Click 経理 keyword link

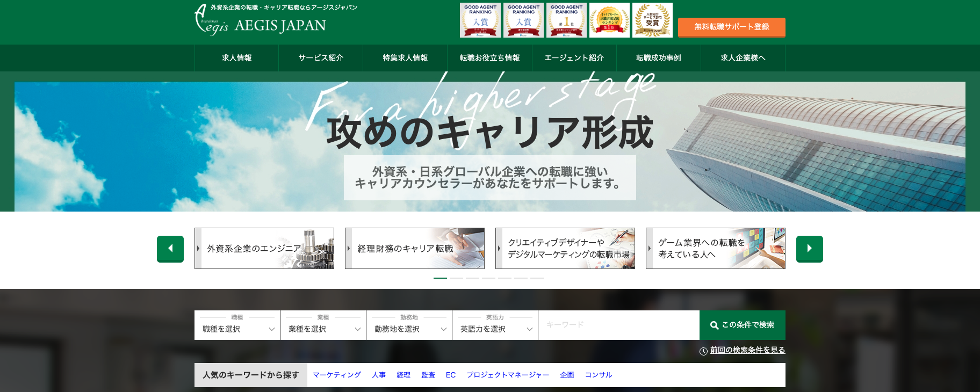(x=403, y=375)
